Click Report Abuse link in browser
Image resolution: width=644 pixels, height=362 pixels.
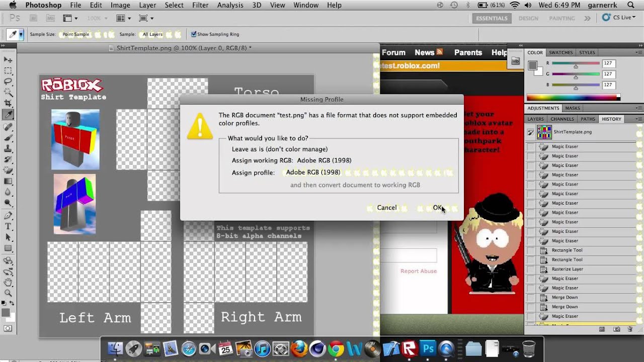coord(419,271)
